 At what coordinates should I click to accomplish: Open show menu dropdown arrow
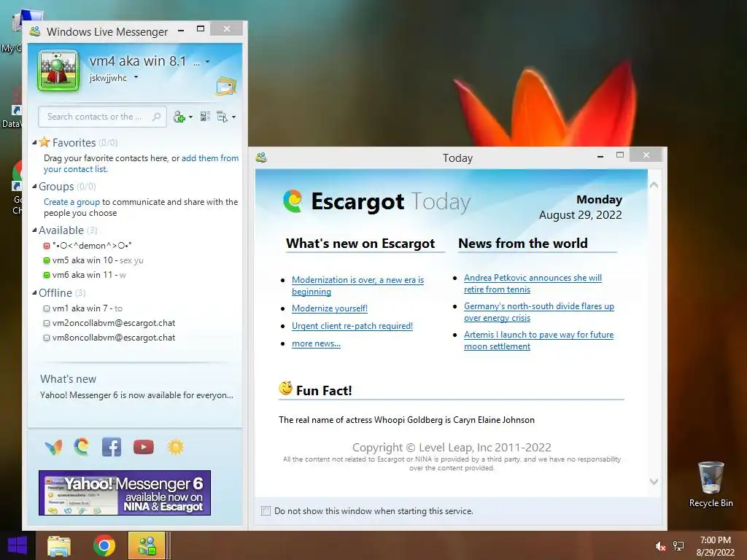tap(233, 117)
